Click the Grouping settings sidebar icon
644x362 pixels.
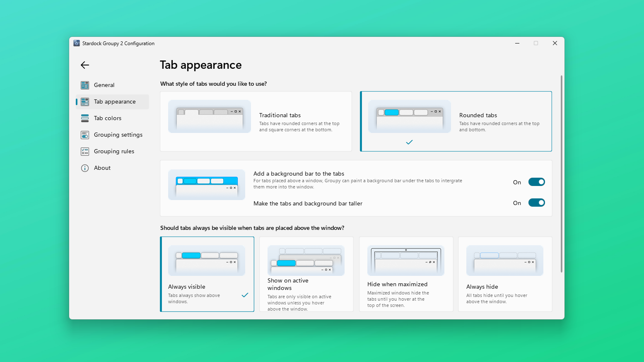85,135
